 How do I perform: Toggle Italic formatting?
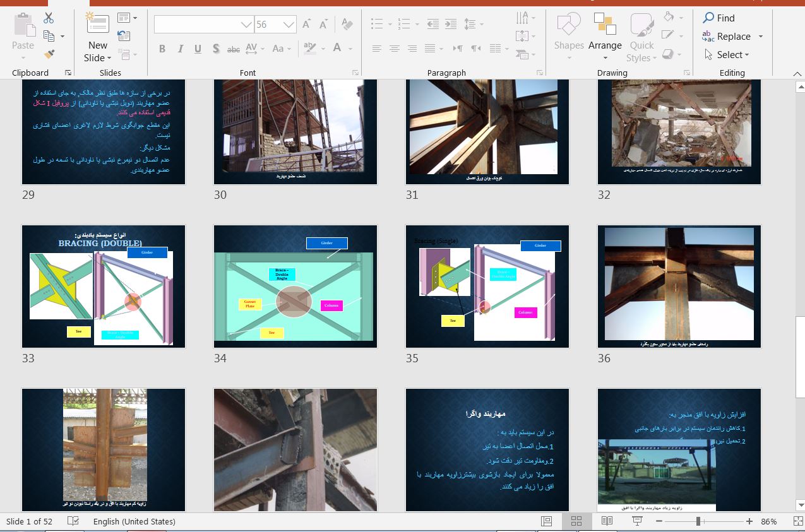(181, 49)
